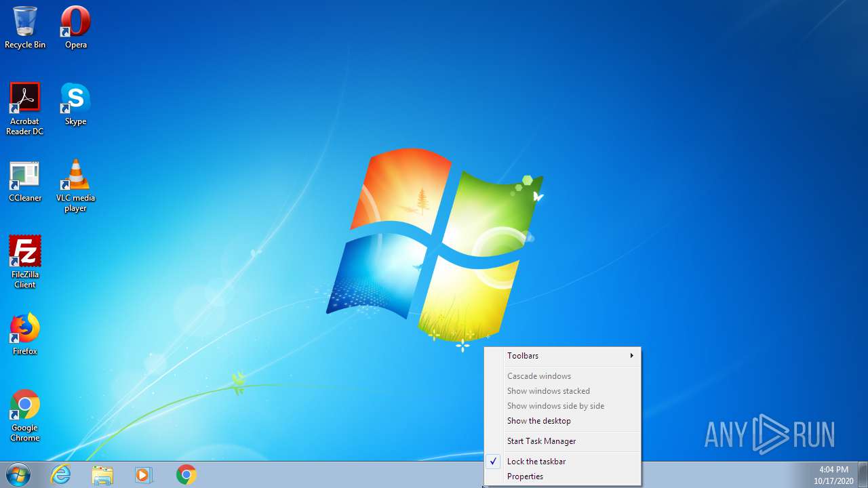Toggle Lock the taskbar option

[563, 462]
